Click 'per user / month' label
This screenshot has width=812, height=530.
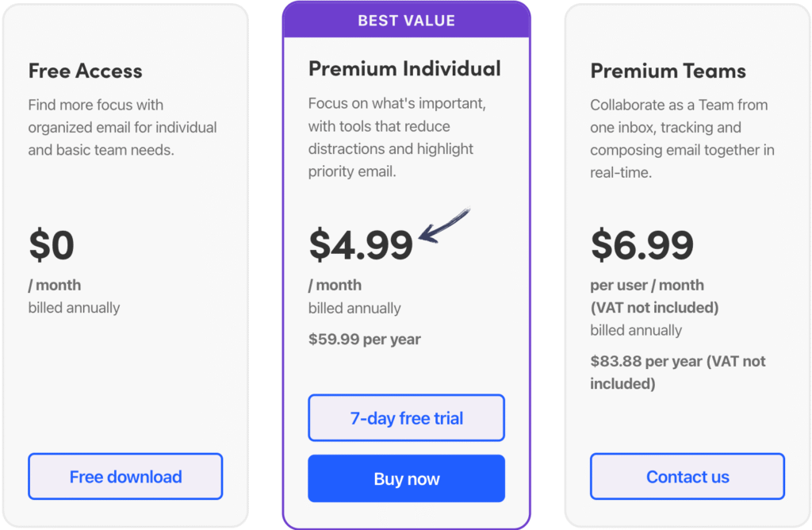coord(647,285)
